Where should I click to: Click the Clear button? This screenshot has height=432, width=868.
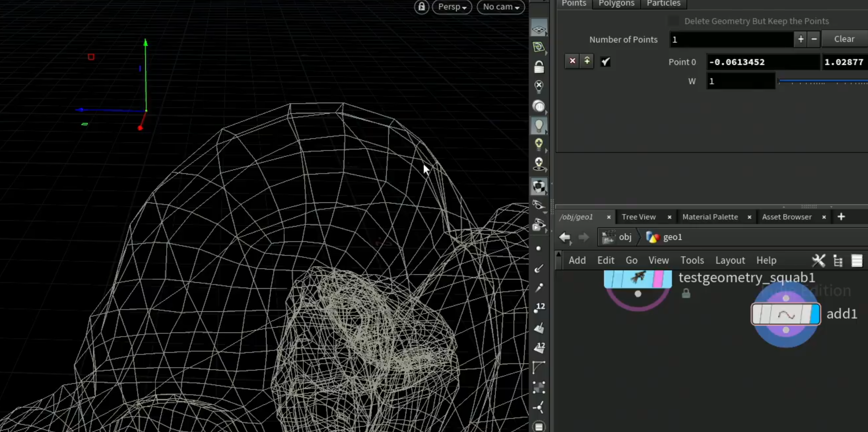click(x=844, y=39)
